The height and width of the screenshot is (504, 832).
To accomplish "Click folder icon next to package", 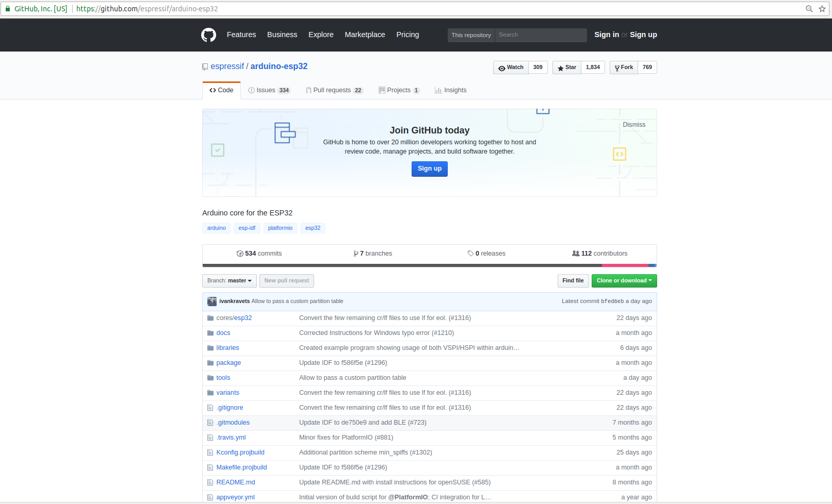I will coord(210,363).
